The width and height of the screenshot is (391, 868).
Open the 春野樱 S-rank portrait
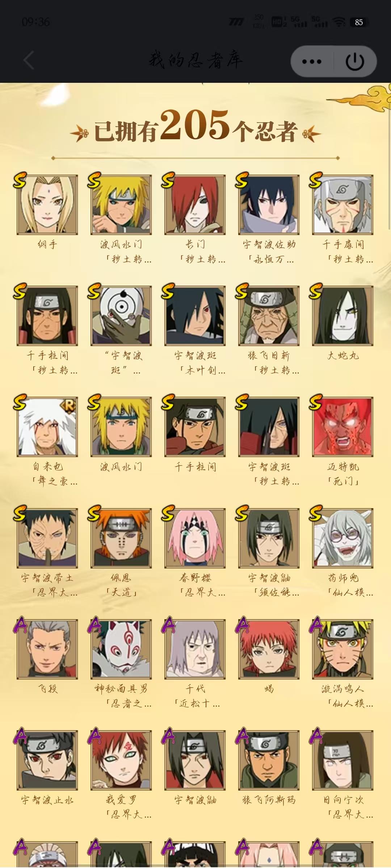[x=195, y=538]
